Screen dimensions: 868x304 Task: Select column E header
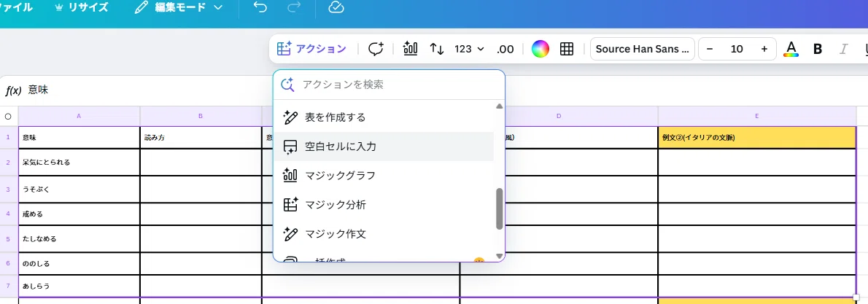[x=756, y=117]
